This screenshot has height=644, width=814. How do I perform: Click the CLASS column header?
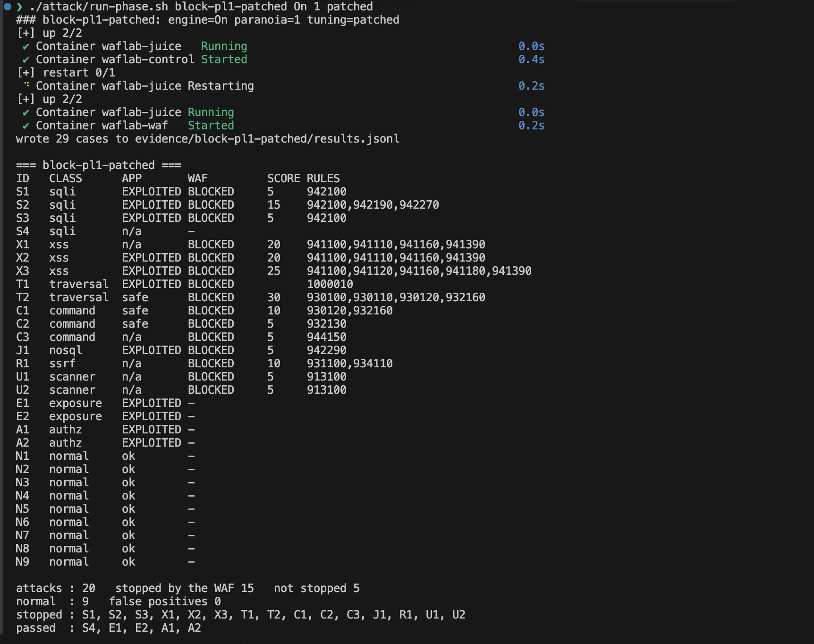66,178
